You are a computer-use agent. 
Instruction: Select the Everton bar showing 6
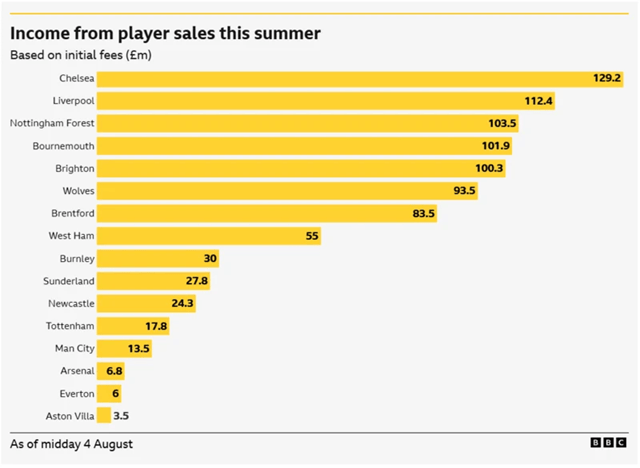109,393
